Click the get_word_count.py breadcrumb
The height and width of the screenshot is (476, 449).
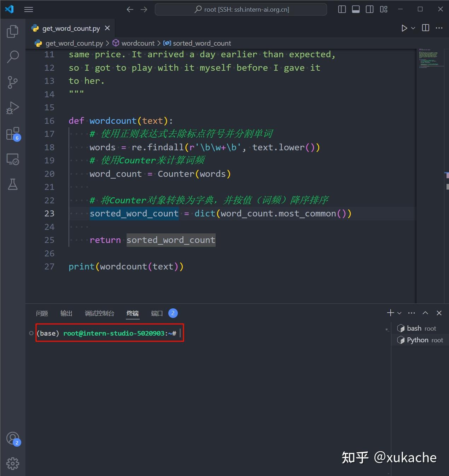coord(69,43)
